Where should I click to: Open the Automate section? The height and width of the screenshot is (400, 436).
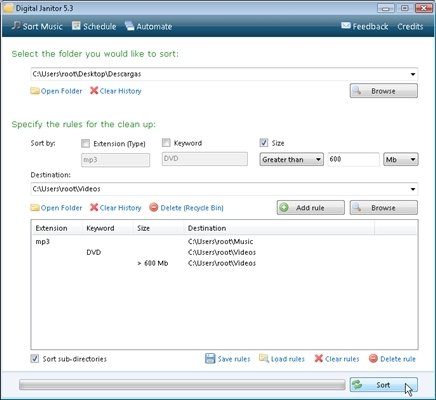[148, 26]
